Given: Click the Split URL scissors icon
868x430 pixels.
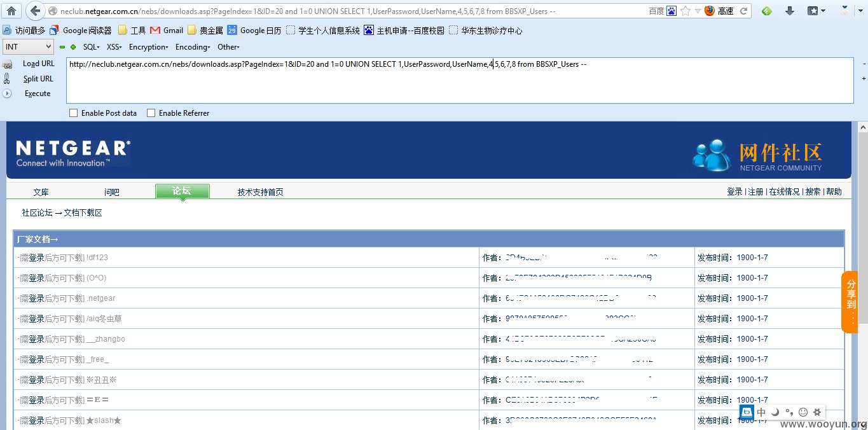Looking at the screenshot, I should (x=7, y=78).
